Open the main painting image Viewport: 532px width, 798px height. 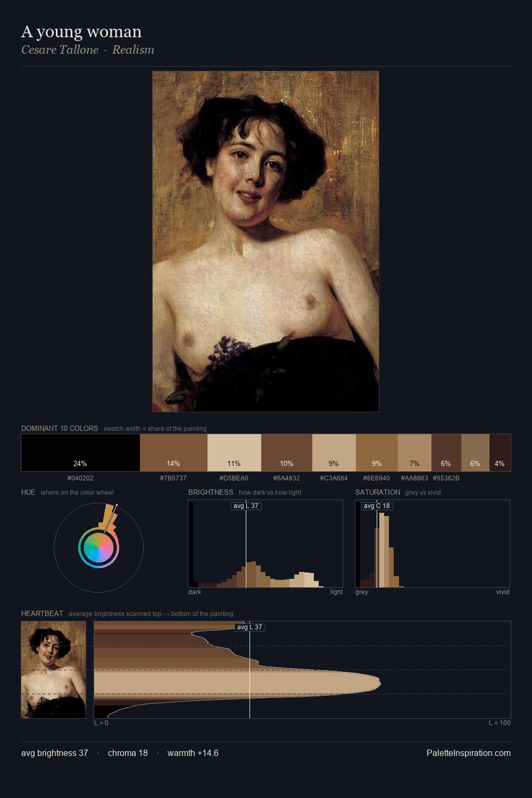tap(265, 242)
